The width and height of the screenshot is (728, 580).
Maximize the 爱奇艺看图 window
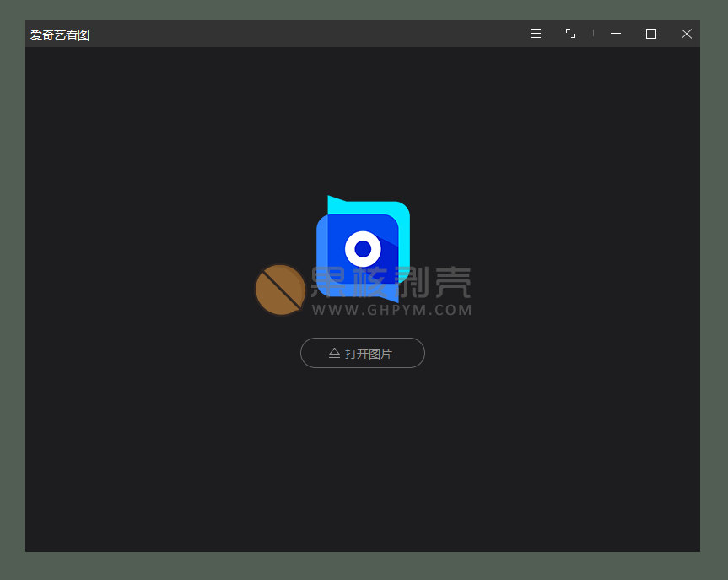[x=651, y=34]
